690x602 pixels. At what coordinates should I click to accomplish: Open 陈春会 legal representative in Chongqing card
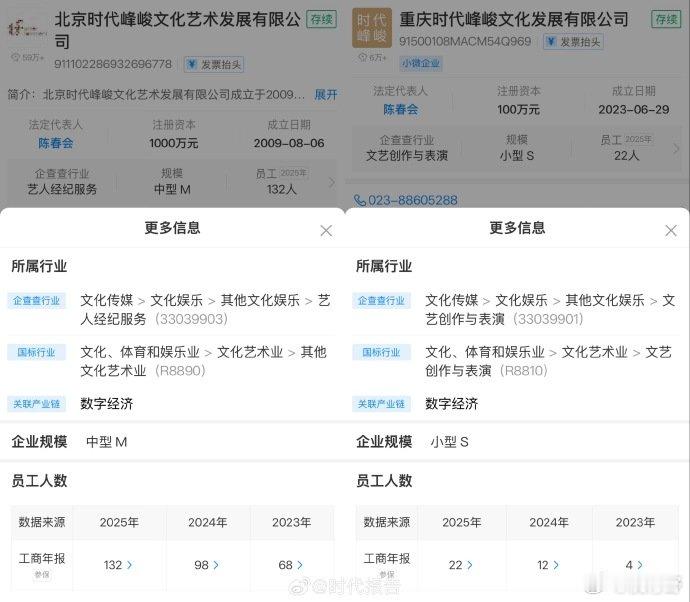[x=400, y=110]
